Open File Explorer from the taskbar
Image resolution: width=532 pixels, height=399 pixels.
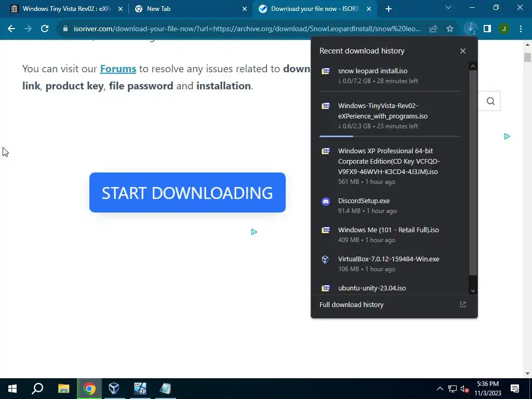point(63,389)
